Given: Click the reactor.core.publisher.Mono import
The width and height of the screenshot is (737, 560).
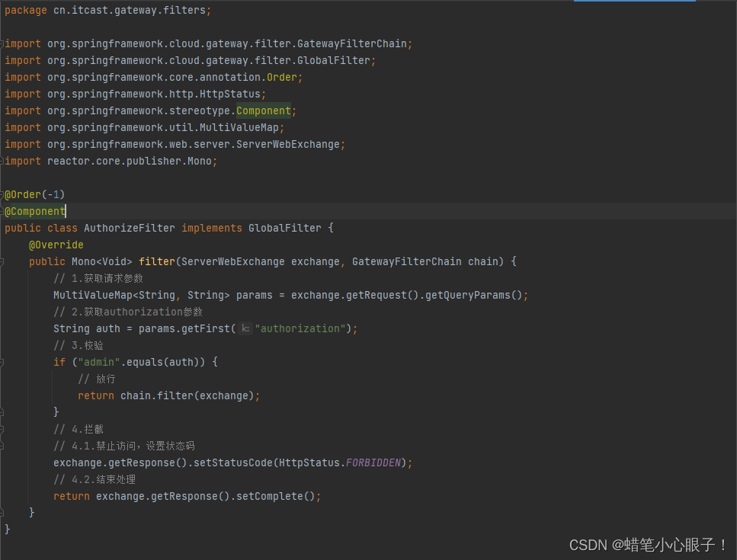Looking at the screenshot, I should pos(130,161).
